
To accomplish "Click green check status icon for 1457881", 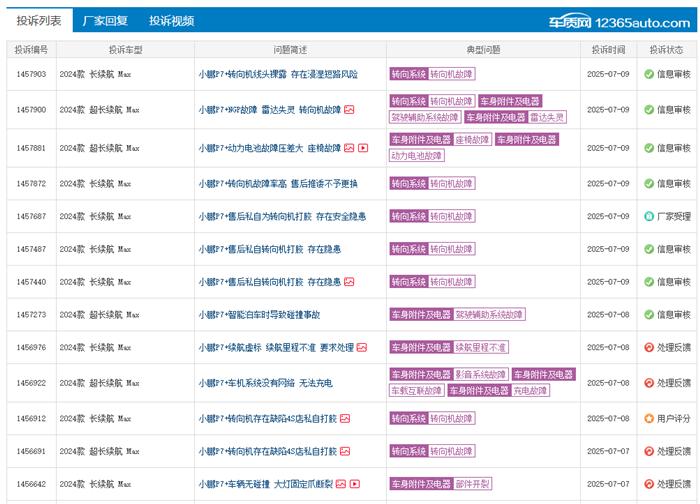I will click(649, 148).
